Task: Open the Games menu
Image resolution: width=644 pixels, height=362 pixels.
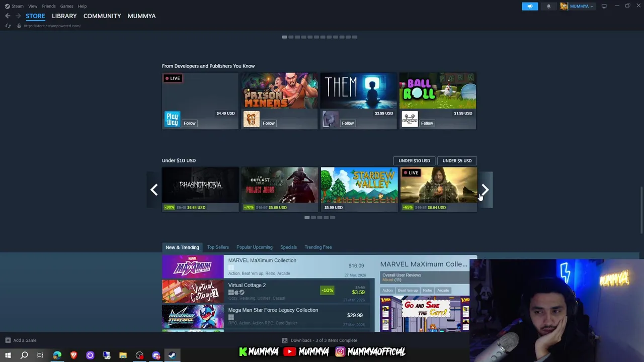Action: 66,6
